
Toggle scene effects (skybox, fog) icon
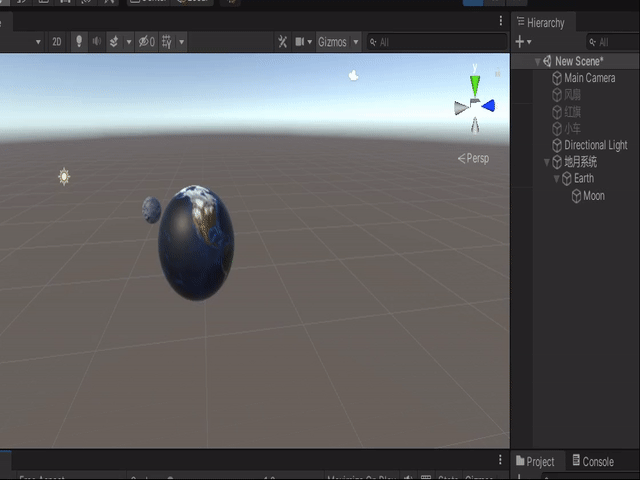tap(114, 42)
